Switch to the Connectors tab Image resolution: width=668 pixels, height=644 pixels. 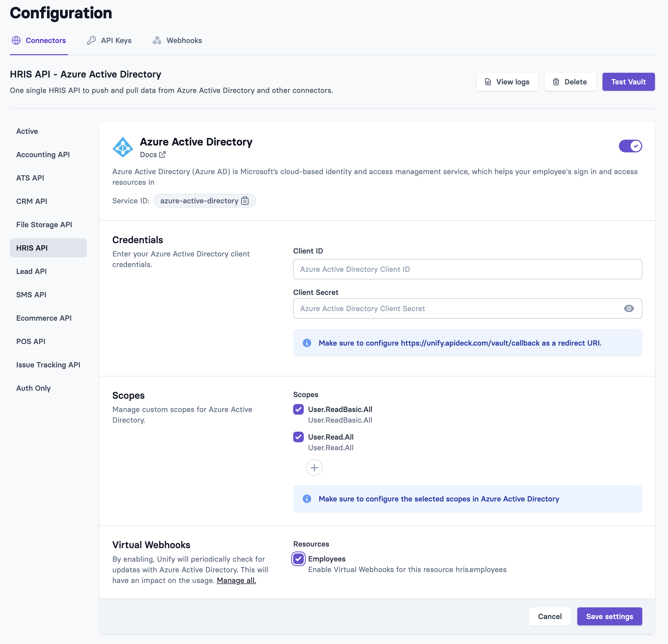pos(39,41)
